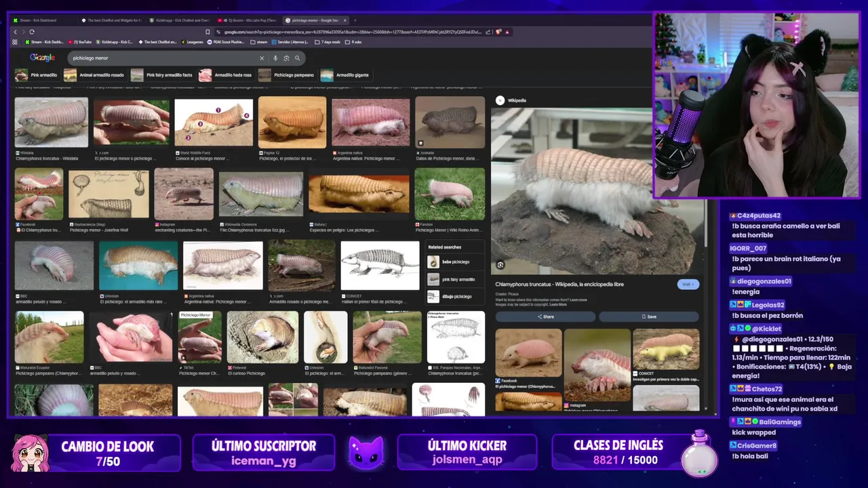Click the magnifier search button

click(x=297, y=58)
